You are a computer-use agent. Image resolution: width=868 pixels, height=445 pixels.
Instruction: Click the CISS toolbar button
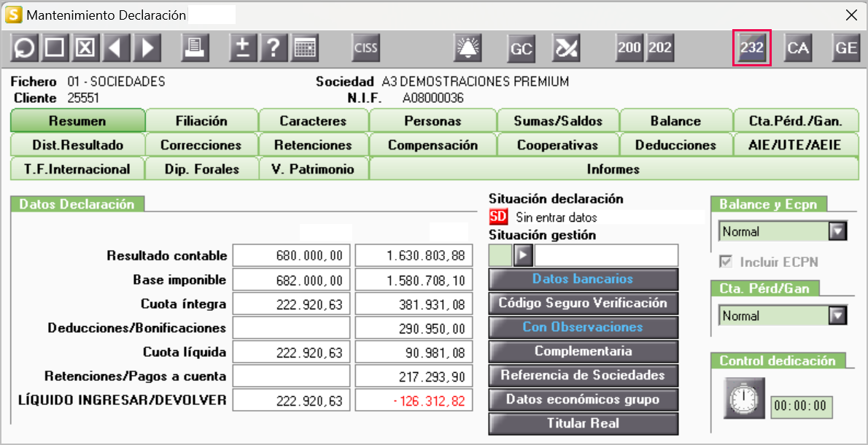[x=366, y=48]
